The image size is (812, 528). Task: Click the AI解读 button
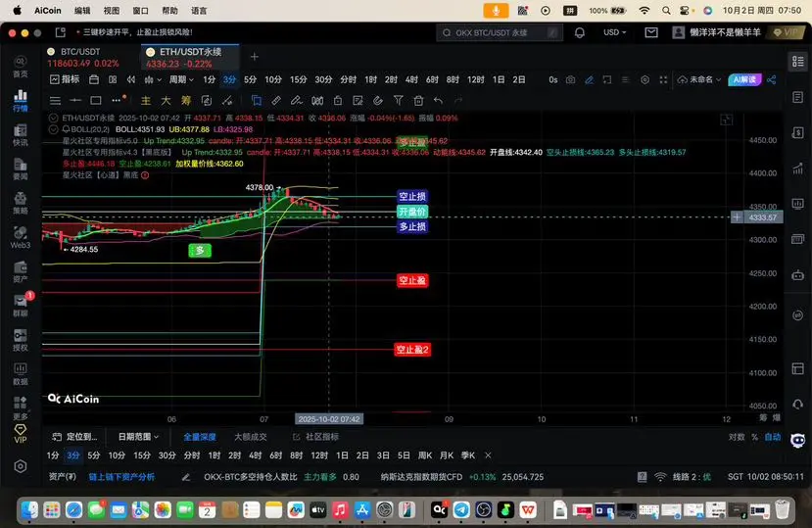(x=744, y=79)
